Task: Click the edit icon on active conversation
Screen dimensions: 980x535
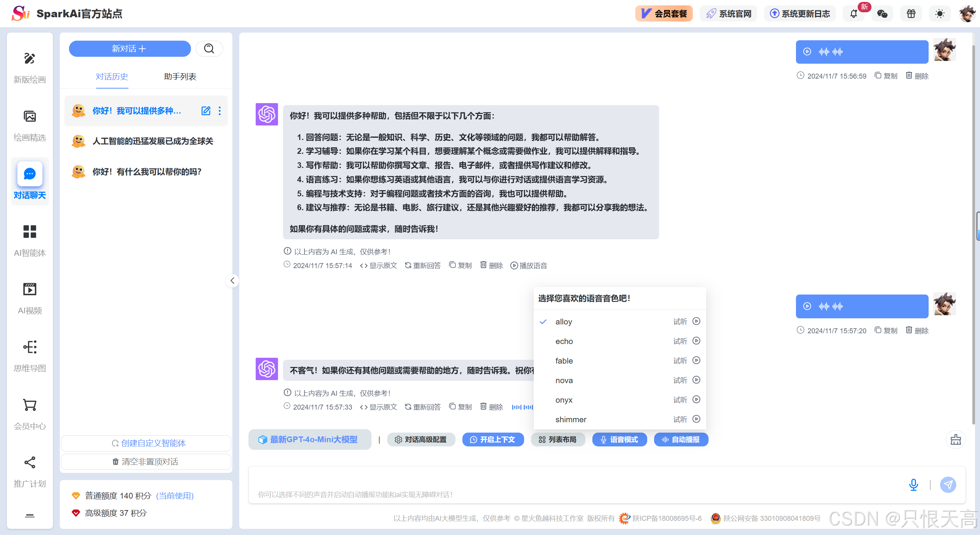Action: 206,111
